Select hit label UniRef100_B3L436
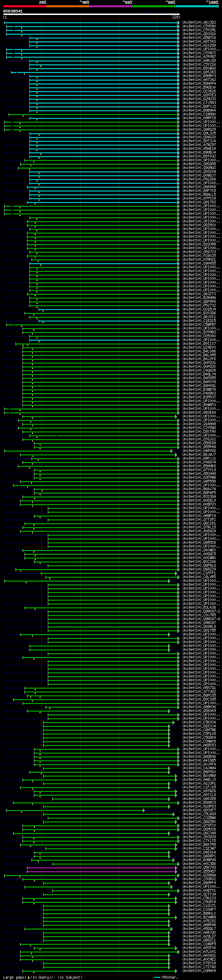The height and width of the screenshot is (980, 222). (x=199, y=608)
